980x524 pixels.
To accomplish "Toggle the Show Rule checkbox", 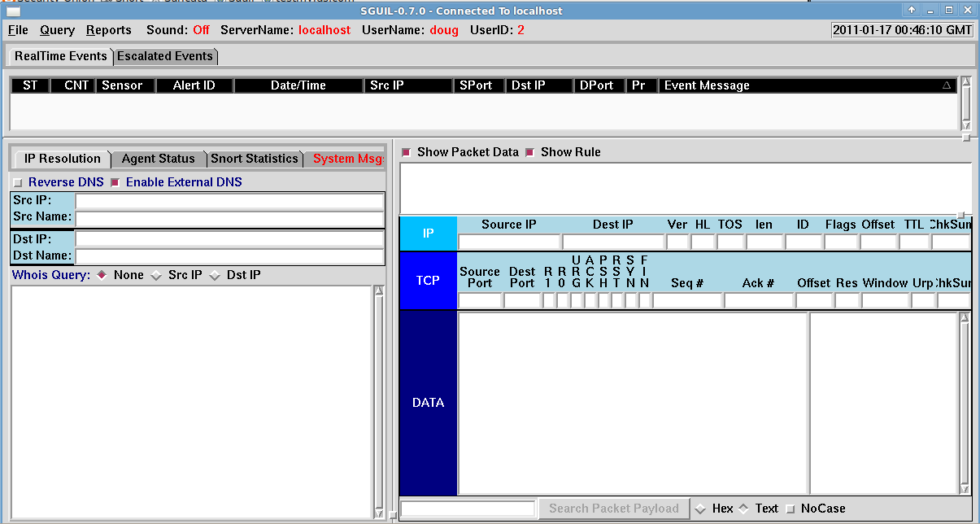I will click(x=530, y=151).
